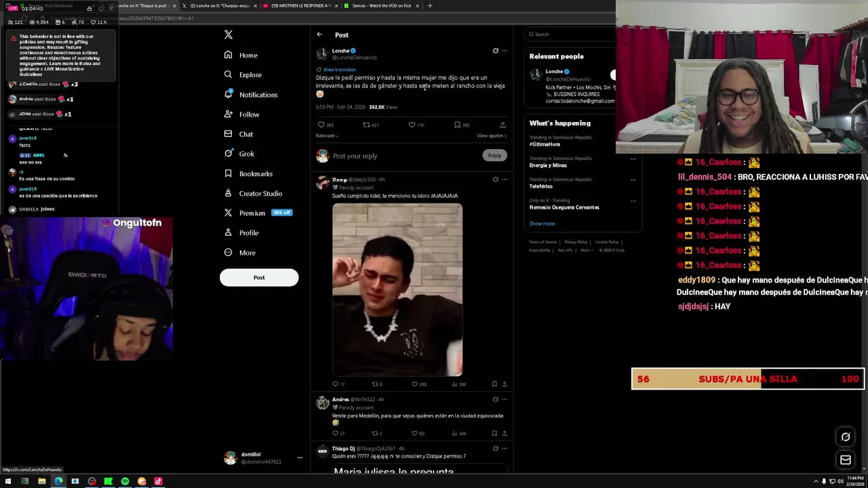The width and height of the screenshot is (868, 488).
Task: Switch to the Churpias enojado X tab
Action: [x=218, y=5]
